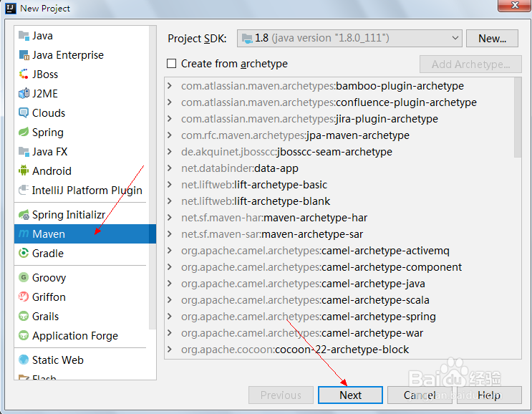Select Spring project type label

(x=48, y=133)
